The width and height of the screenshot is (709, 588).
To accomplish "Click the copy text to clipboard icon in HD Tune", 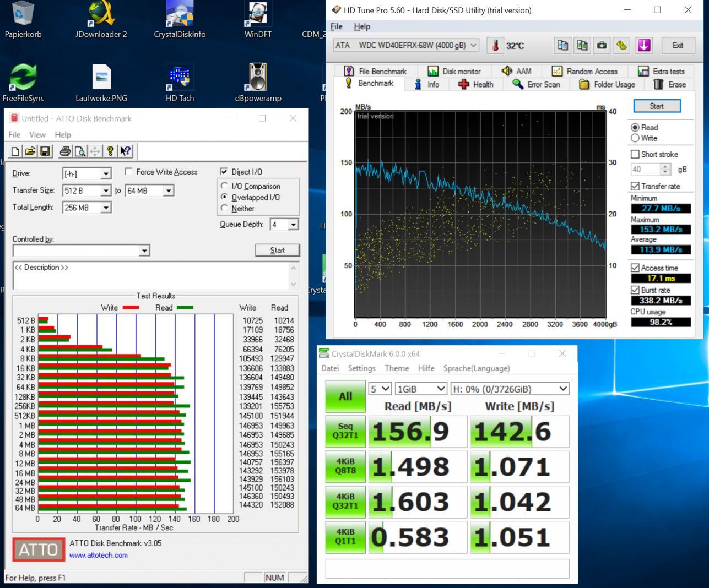I will click(562, 45).
